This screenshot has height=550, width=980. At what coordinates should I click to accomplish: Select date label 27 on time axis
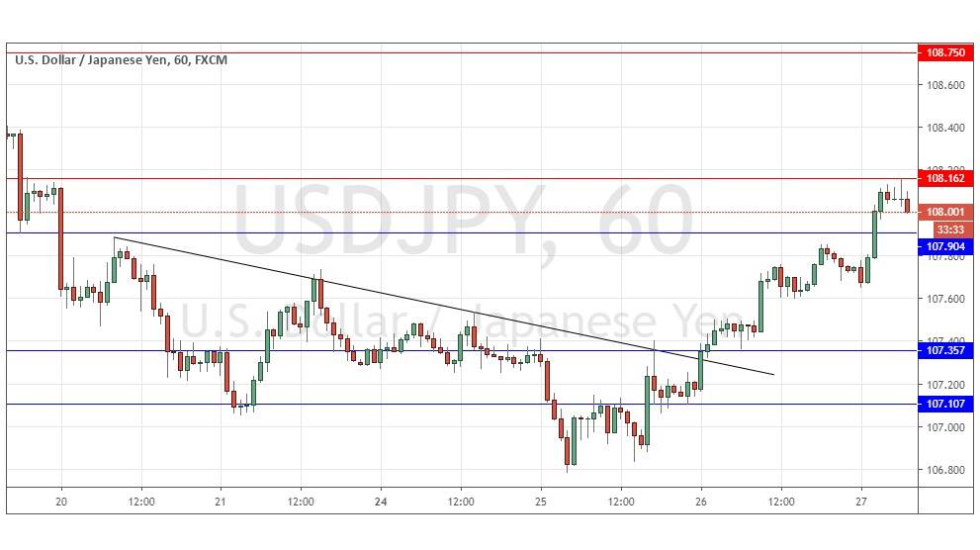pyautogui.click(x=860, y=502)
